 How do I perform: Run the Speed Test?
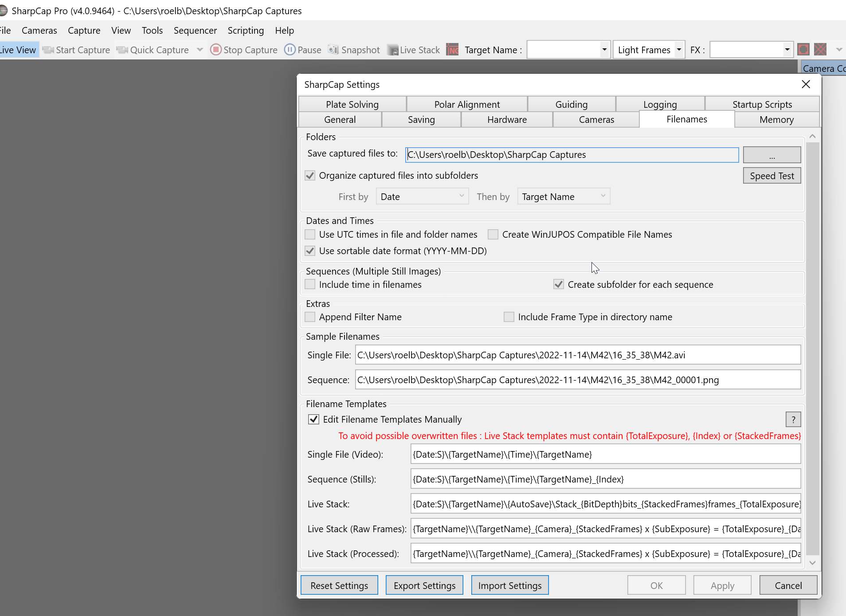pos(772,176)
